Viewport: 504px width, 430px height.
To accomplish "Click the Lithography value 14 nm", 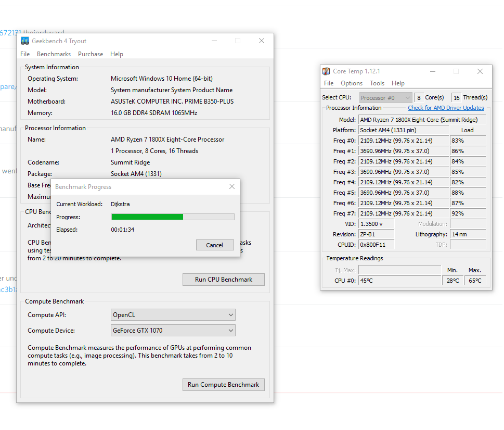I will pos(468,234).
